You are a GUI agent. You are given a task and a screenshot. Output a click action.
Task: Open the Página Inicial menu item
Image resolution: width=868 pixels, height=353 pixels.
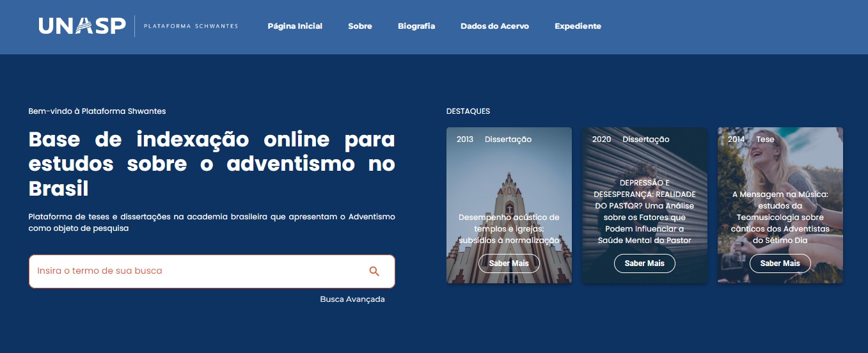point(295,26)
